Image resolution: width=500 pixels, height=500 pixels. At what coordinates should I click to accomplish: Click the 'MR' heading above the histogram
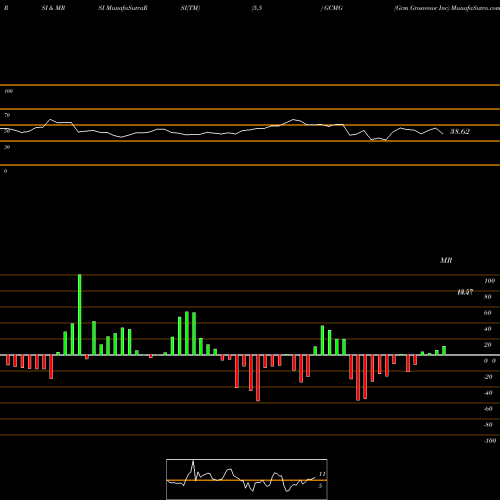coord(446,260)
